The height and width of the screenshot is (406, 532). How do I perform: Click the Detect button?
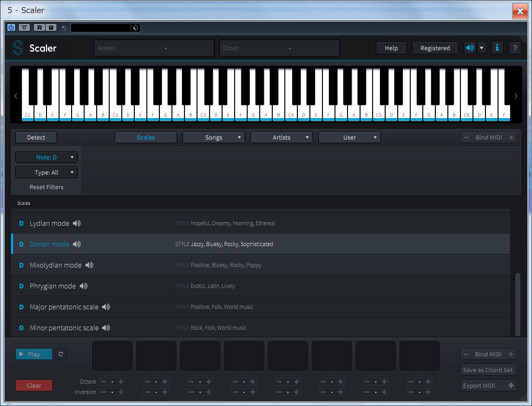coord(36,137)
